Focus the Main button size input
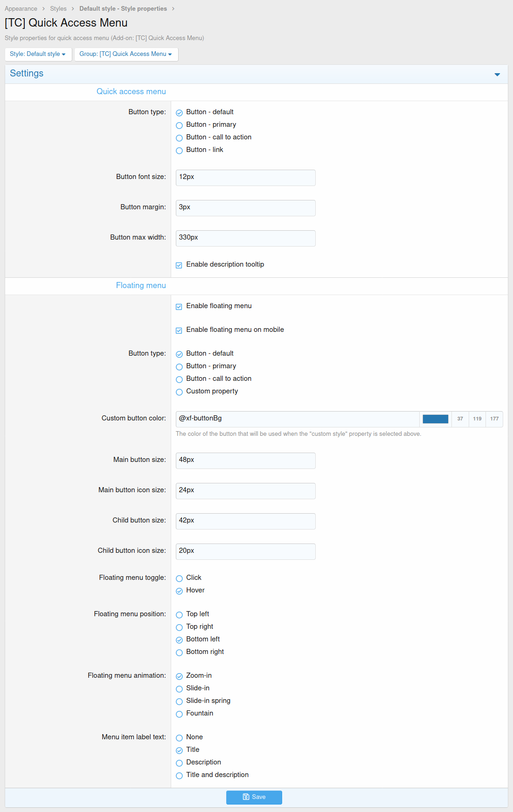This screenshot has height=812, width=513. tap(245, 461)
